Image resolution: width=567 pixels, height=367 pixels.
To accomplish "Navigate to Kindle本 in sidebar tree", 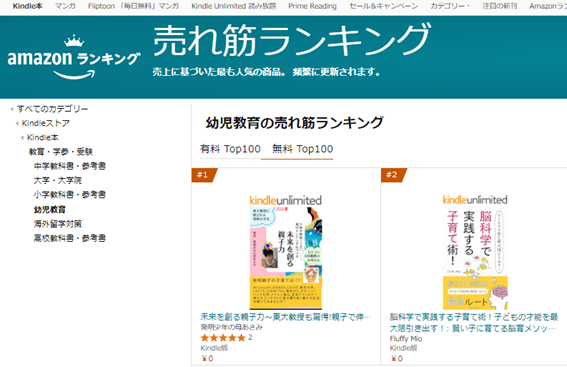I will pos(43,137).
